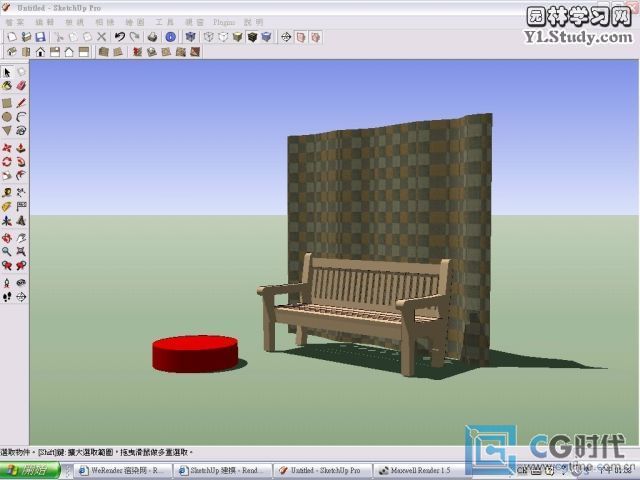Pick the Protractor tool

click(7, 207)
